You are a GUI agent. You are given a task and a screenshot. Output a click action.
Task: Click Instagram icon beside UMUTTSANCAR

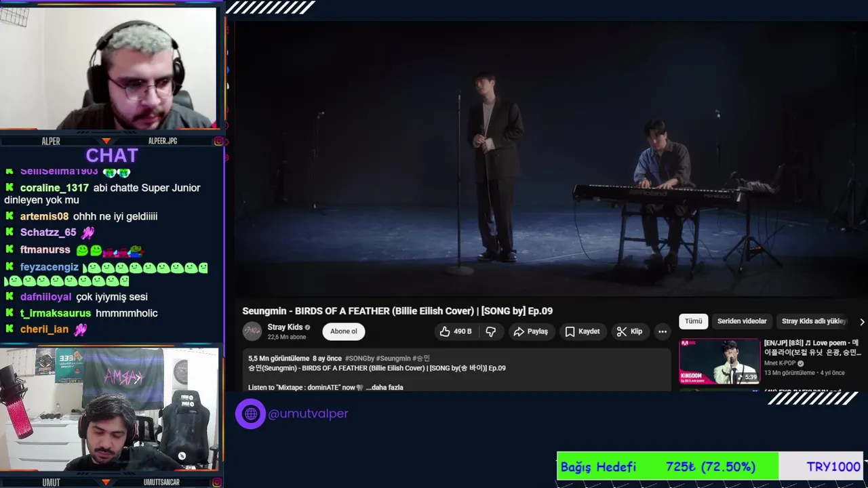tap(218, 483)
